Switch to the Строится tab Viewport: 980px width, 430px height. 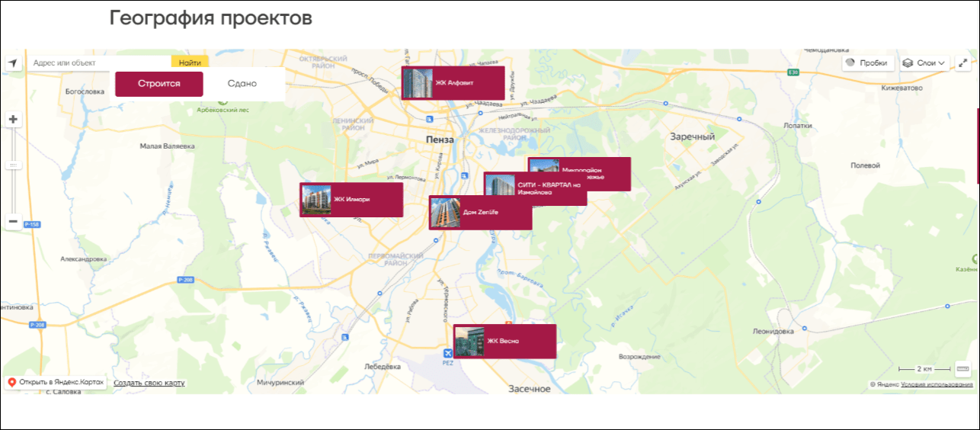(159, 84)
